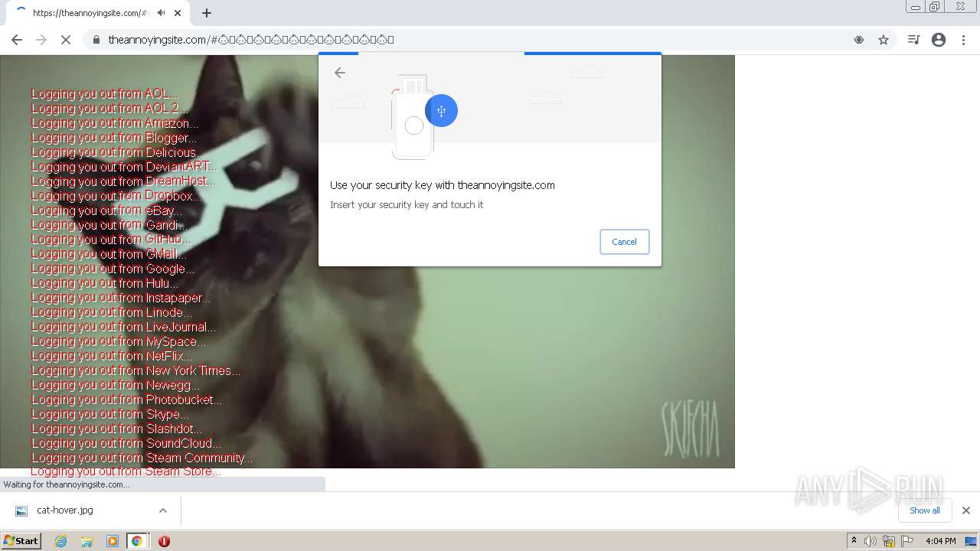Click 'Logging you out from Dropbox...' text
The image size is (980, 551).
pos(116,196)
